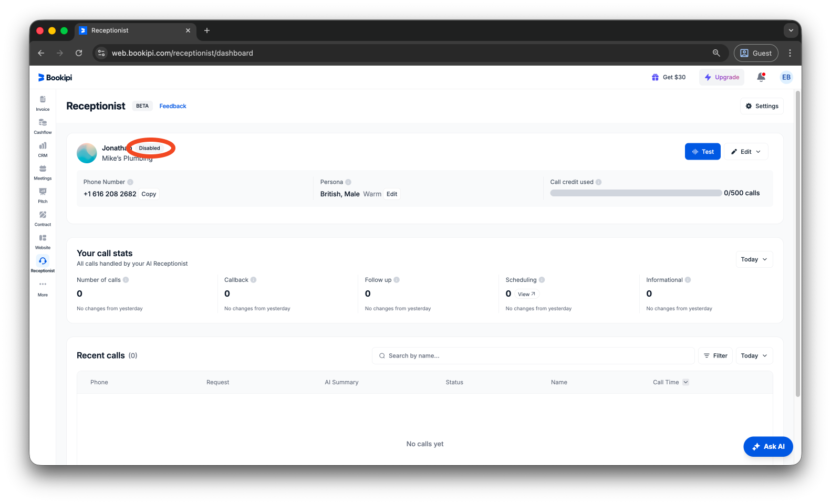Expand the receptionist Edit dropdown
The image size is (831, 504).
click(746, 152)
